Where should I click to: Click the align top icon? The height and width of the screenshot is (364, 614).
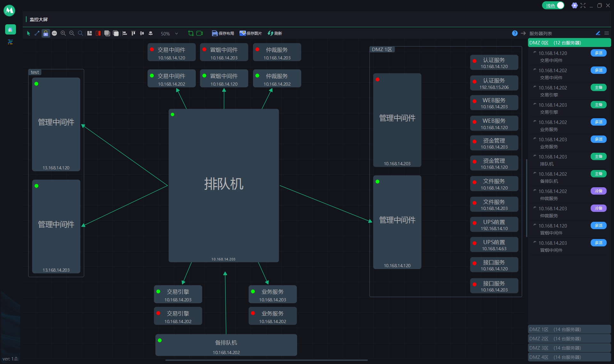[133, 33]
